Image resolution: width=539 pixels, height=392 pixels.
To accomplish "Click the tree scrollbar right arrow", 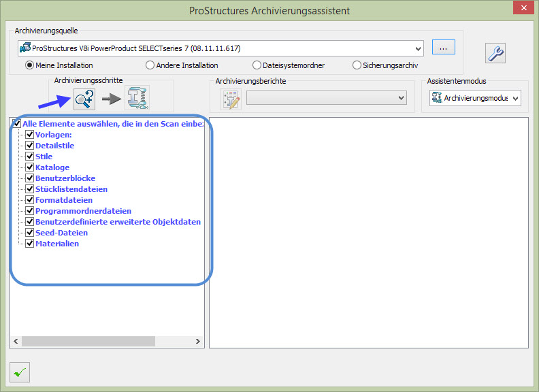I will point(198,341).
